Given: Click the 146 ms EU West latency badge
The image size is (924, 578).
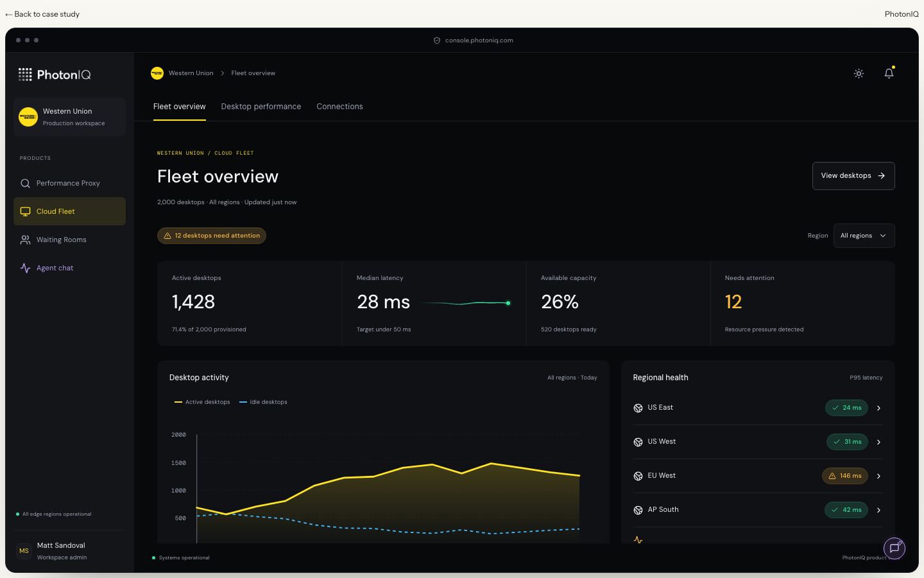Looking at the screenshot, I should [845, 476].
